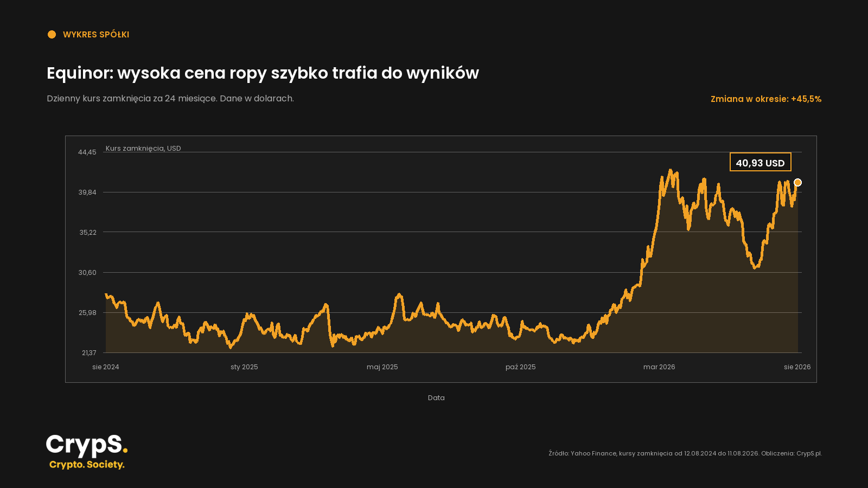This screenshot has width=868, height=488.
Task: Click the x-axis label 'sie 2024'
Action: tap(106, 367)
